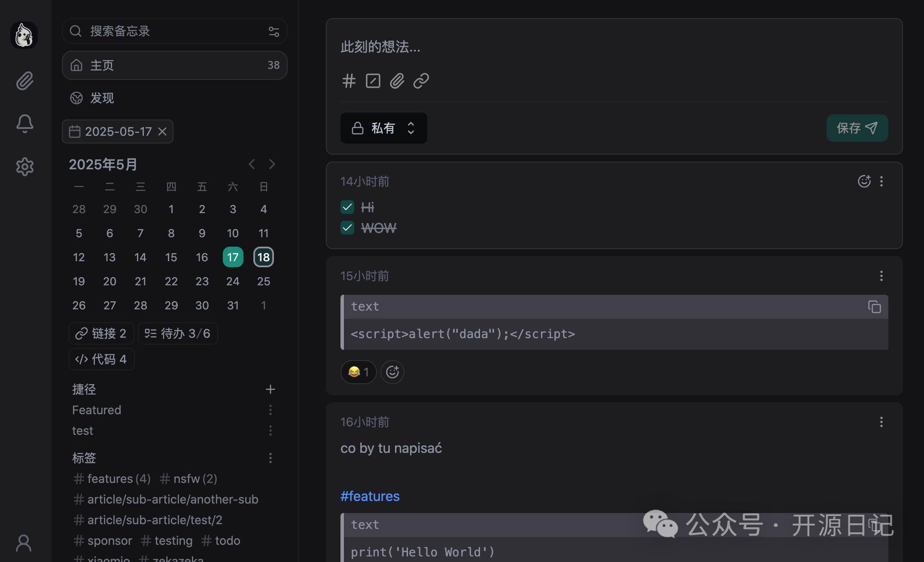Toggle the laughing emoji reaction

[358, 372]
